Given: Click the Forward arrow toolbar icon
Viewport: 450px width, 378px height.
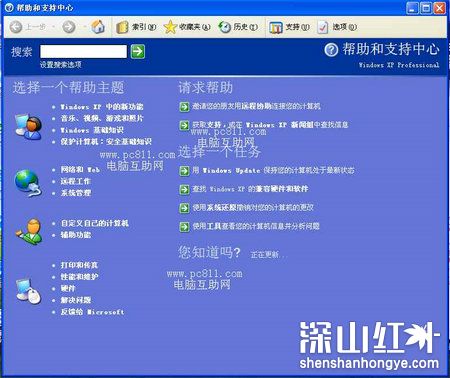Looking at the screenshot, I should (69, 27).
